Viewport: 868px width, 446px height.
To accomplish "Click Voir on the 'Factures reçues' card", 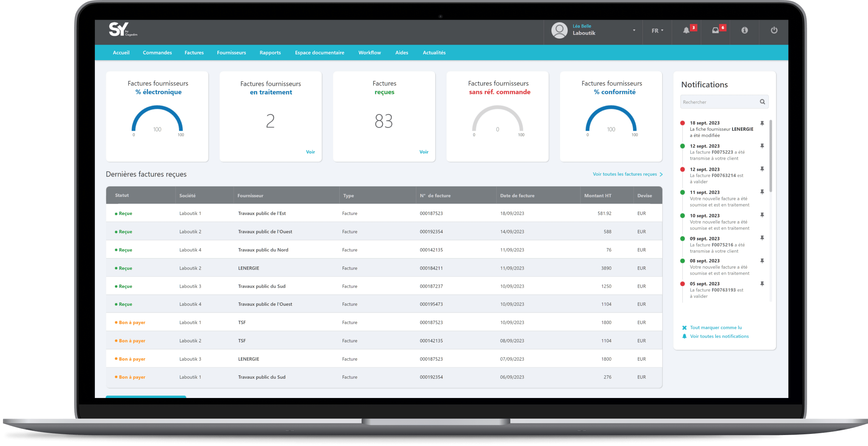I will pyautogui.click(x=424, y=152).
